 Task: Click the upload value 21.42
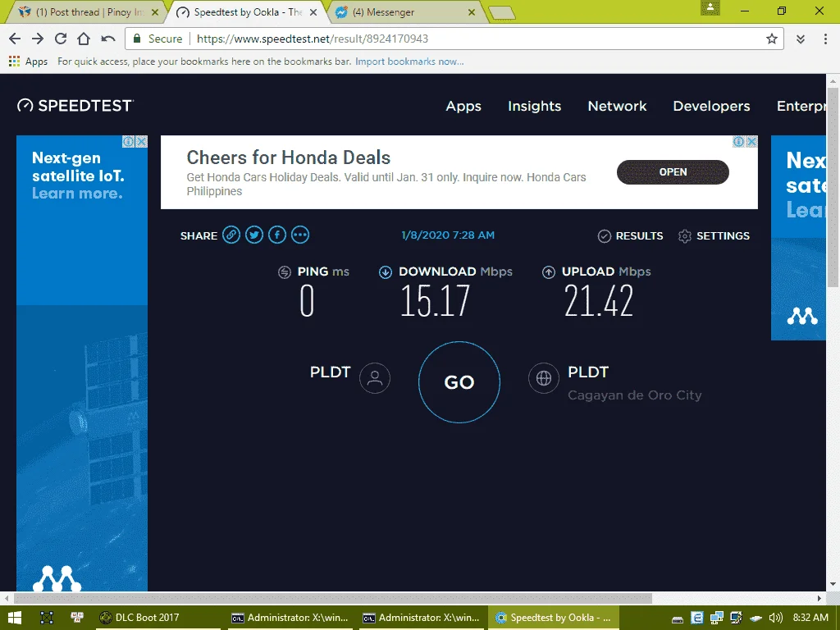(x=598, y=300)
